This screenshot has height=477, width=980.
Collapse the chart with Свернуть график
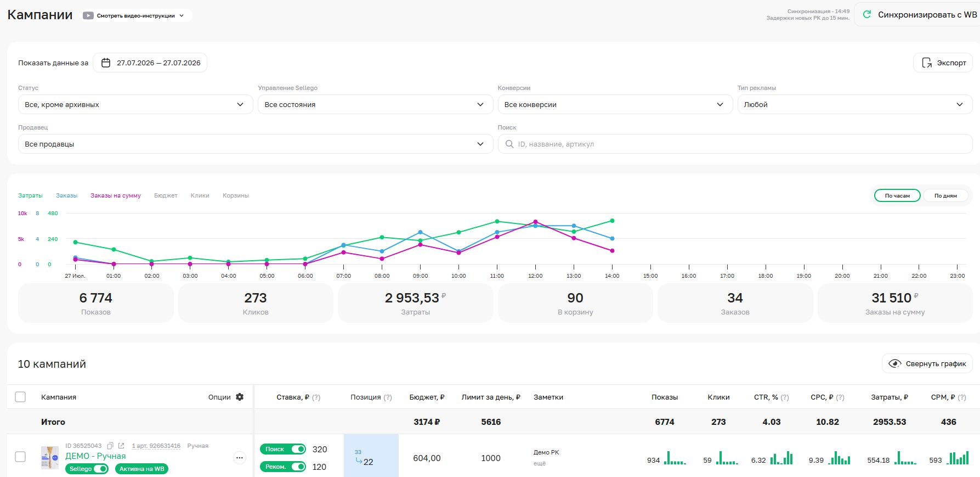[x=927, y=363]
